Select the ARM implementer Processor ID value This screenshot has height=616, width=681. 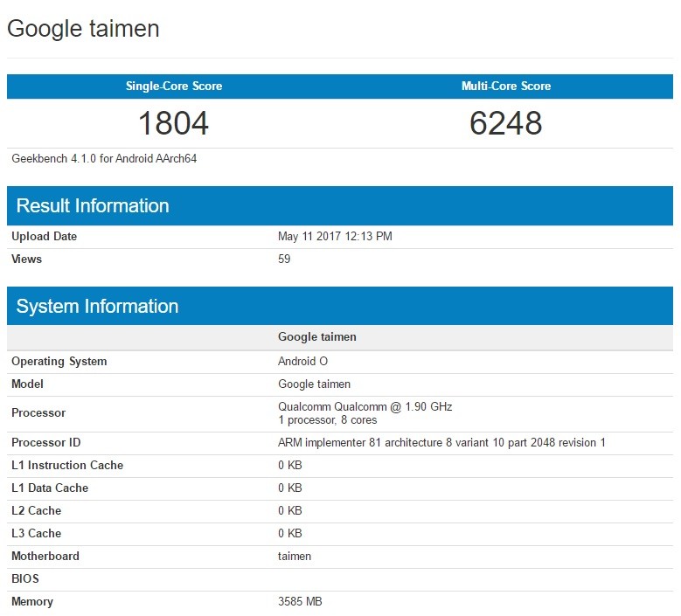pos(441,443)
